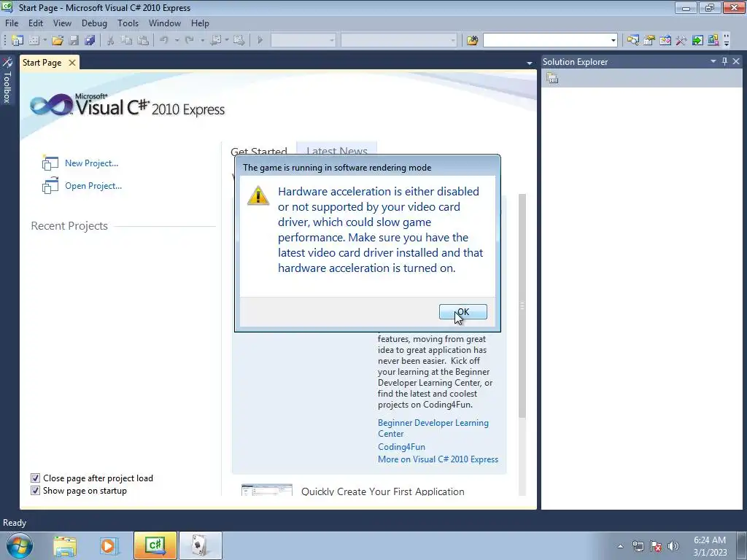The image size is (747, 560).
Task: Click the Open Project icon on Start Page
Action: (50, 186)
